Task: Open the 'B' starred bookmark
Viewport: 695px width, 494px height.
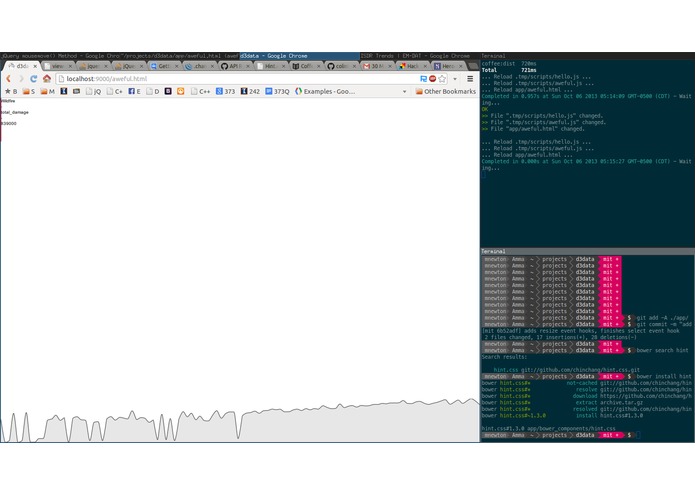Action: [11, 91]
